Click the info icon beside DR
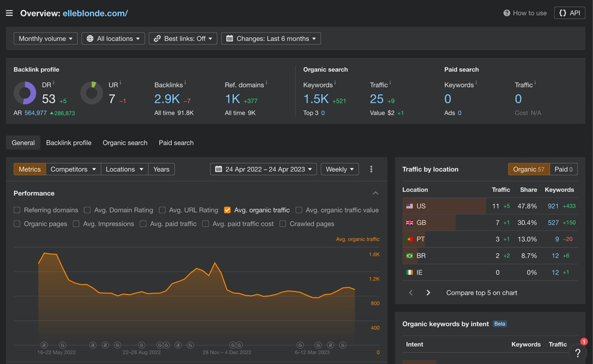The width and height of the screenshot is (593, 364). (x=54, y=83)
